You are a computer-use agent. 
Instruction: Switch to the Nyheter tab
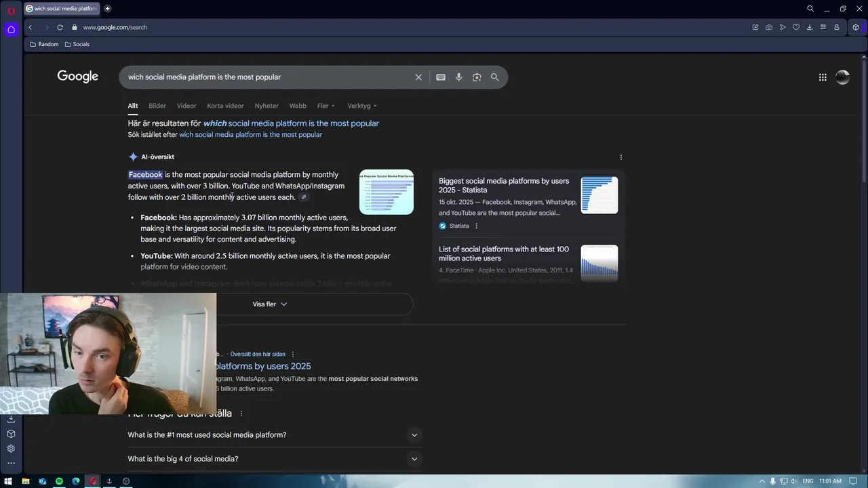point(267,106)
